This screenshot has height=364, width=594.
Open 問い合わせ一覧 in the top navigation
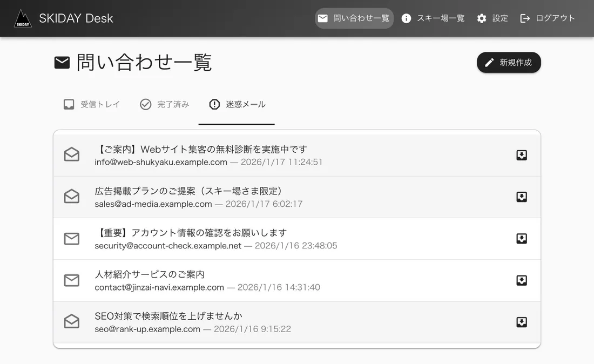(x=354, y=18)
